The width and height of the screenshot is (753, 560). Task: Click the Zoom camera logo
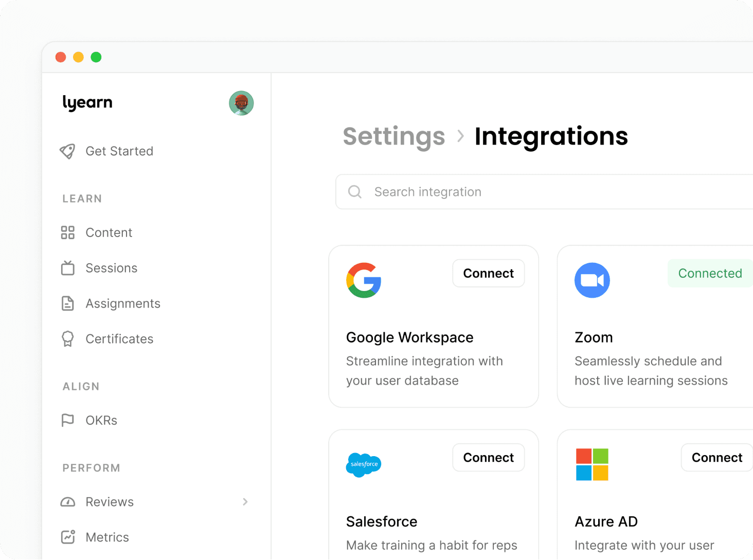(592, 280)
